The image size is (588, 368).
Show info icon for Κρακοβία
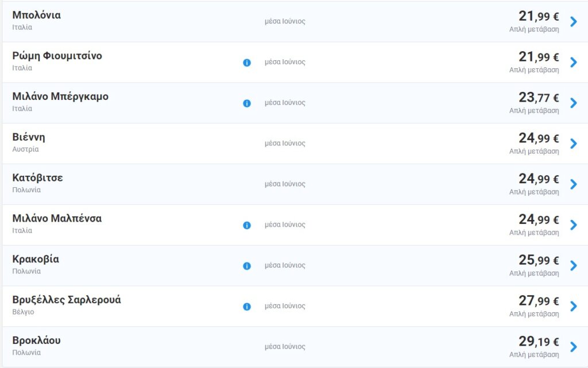coord(247,266)
